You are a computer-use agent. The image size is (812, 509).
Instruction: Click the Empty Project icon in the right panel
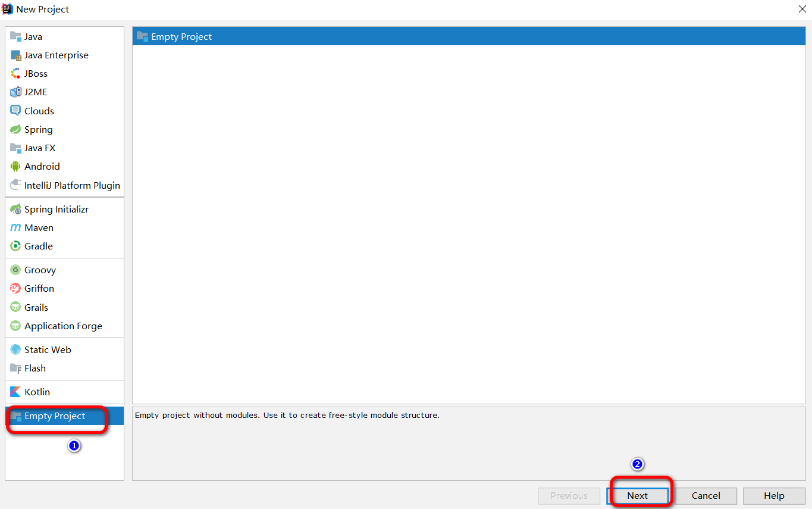click(142, 36)
